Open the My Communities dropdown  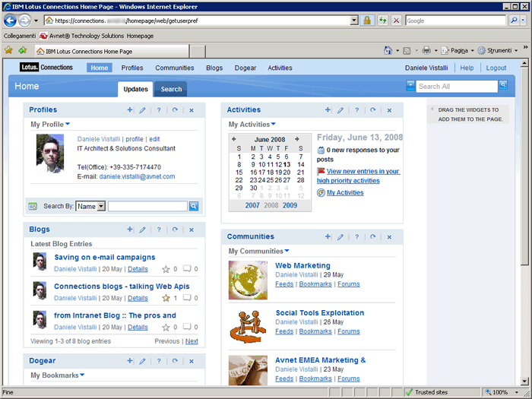287,251
